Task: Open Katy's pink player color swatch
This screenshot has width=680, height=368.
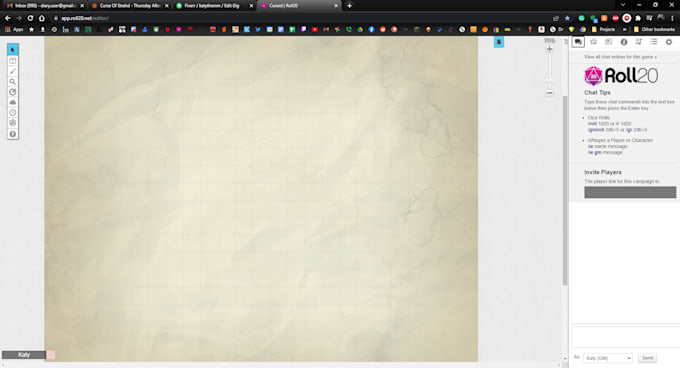Action: click(x=51, y=355)
